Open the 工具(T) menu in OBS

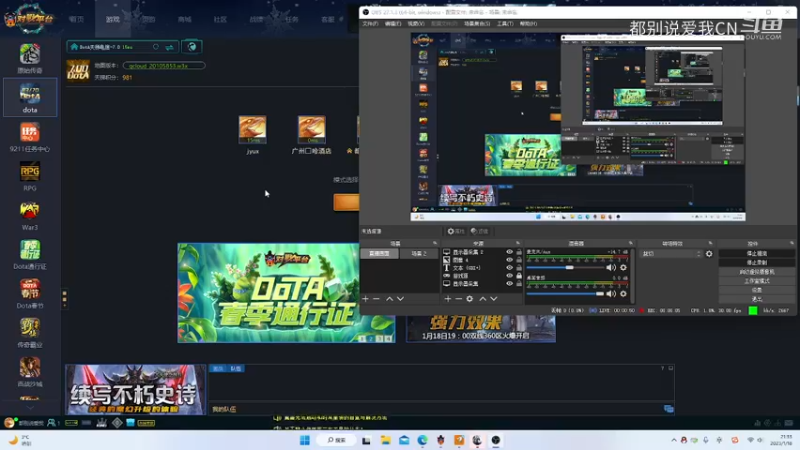click(505, 23)
